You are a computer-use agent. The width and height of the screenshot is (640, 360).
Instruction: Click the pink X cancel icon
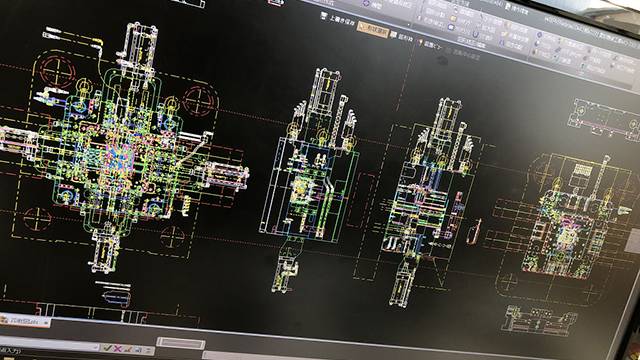(x=118, y=349)
